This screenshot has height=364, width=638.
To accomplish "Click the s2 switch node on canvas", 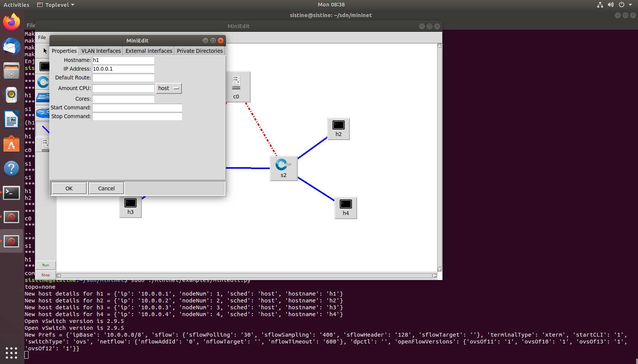I will (x=283, y=168).
